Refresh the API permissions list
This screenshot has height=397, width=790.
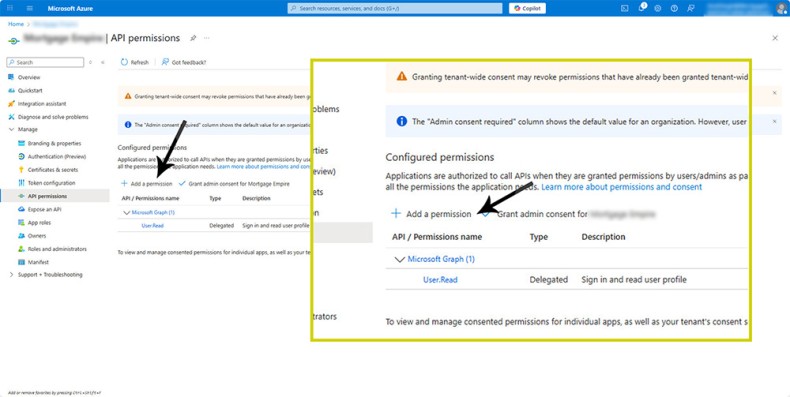135,62
